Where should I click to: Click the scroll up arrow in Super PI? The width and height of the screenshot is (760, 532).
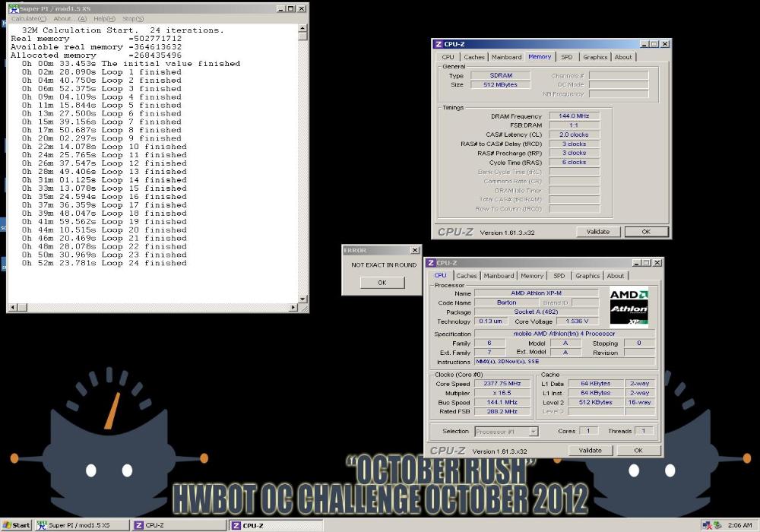tap(303, 28)
